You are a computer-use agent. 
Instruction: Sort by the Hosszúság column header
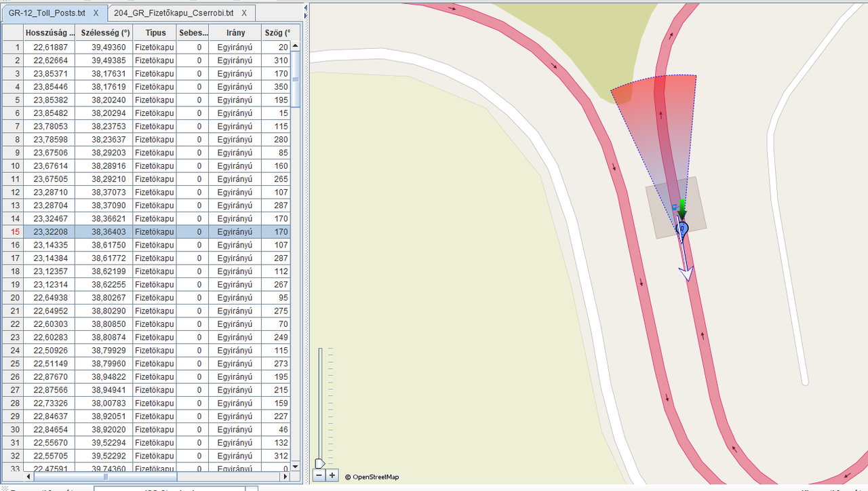coord(49,33)
